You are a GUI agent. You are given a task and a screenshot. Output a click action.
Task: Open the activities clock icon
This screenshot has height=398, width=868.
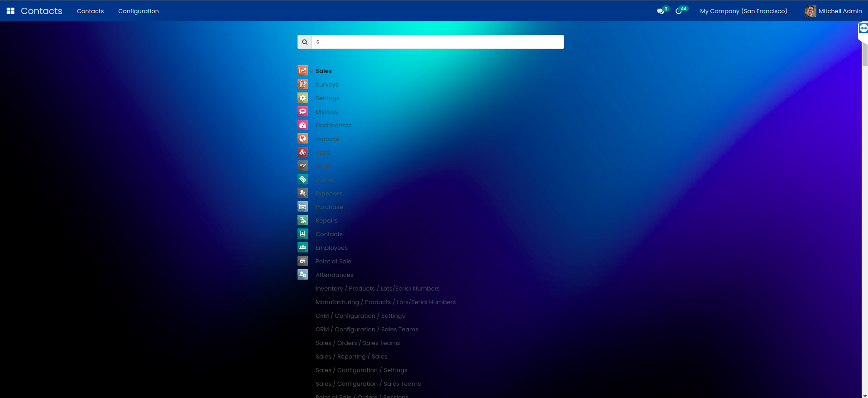click(x=679, y=11)
